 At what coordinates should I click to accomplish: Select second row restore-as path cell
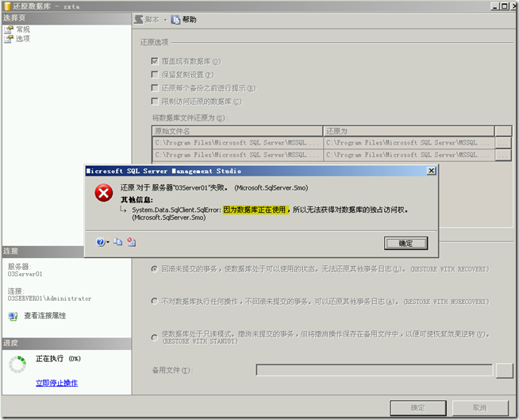pyautogui.click(x=409, y=155)
